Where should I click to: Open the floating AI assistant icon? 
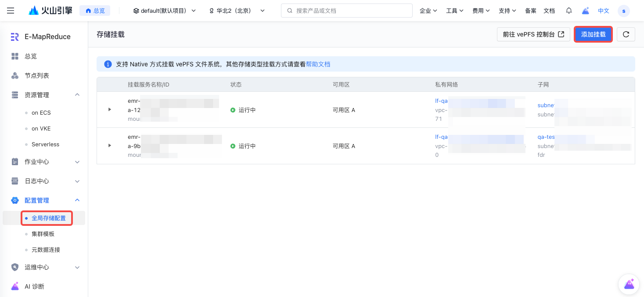[x=629, y=284]
